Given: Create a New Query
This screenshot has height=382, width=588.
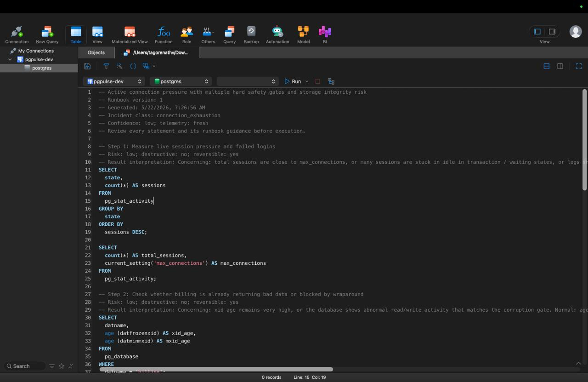Looking at the screenshot, I should pos(47,35).
